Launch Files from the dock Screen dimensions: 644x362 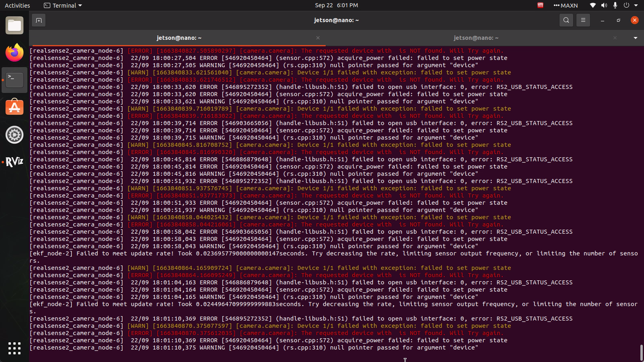click(x=14, y=26)
